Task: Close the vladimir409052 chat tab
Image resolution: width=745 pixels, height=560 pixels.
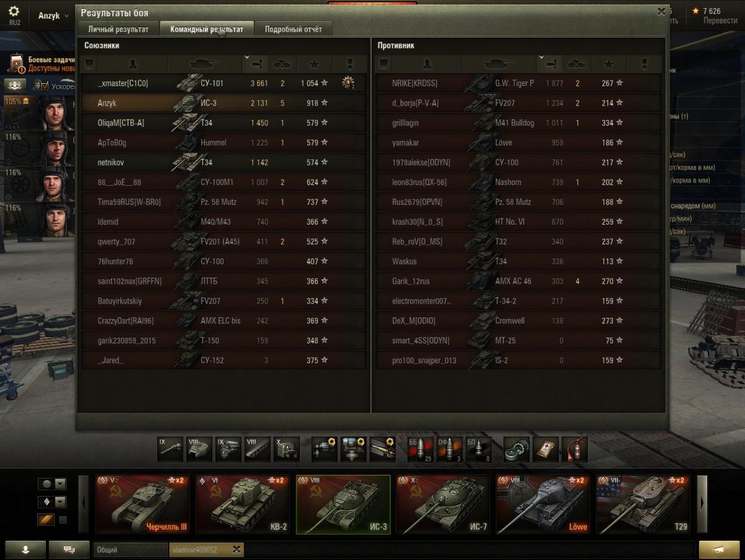Action: 236,549
